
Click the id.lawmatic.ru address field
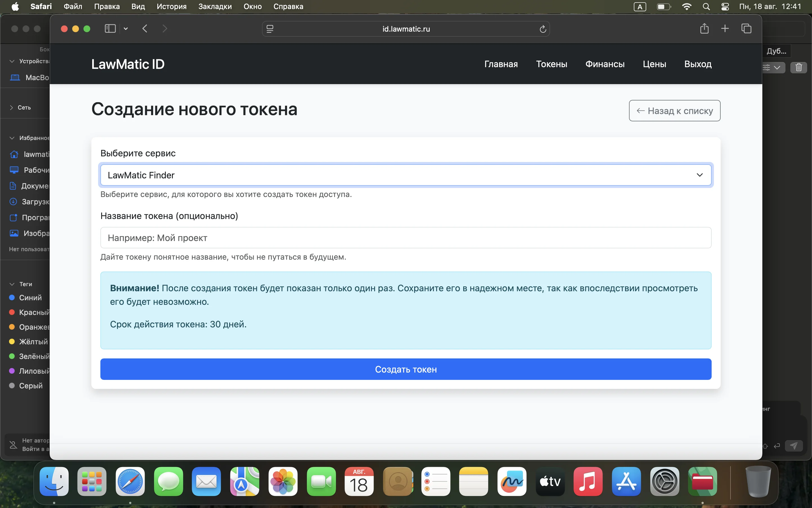tap(406, 29)
